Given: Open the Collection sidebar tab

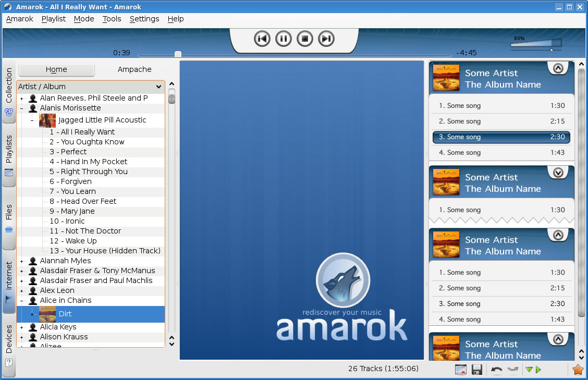Looking at the screenshot, I should point(9,91).
